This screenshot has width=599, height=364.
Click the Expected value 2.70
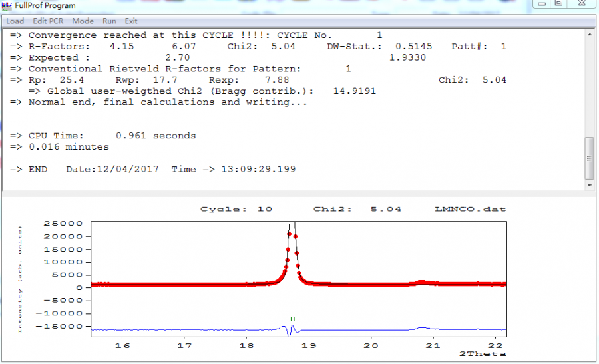click(178, 57)
